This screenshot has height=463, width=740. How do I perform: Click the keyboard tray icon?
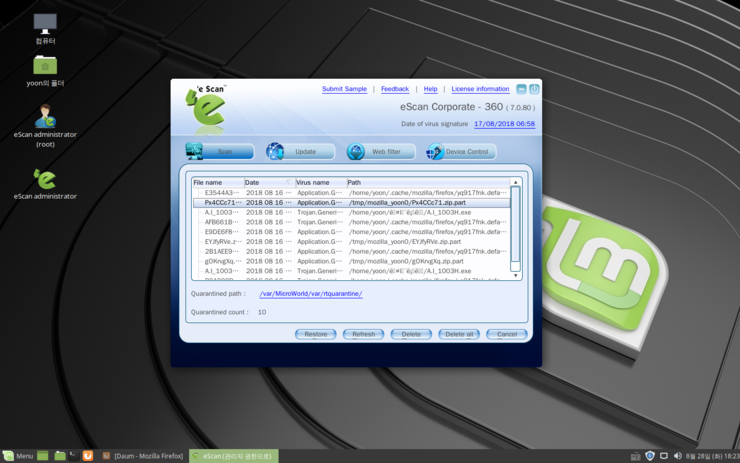[x=636, y=456]
